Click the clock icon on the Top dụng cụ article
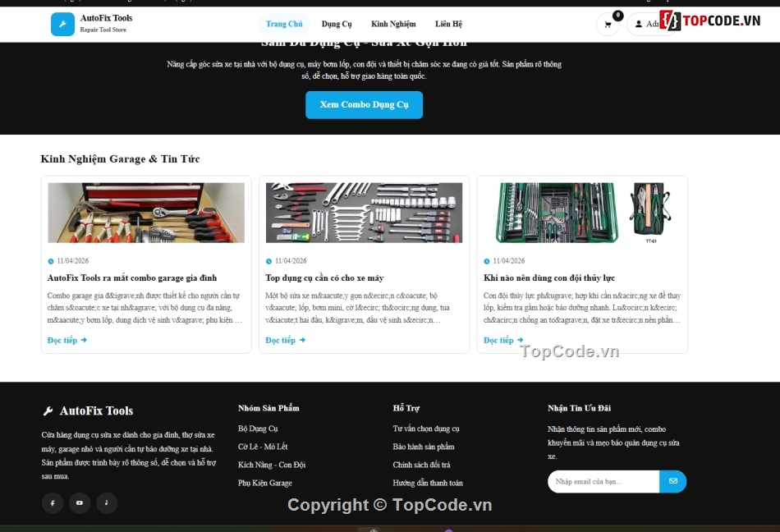This screenshot has width=780, height=532. click(x=268, y=261)
